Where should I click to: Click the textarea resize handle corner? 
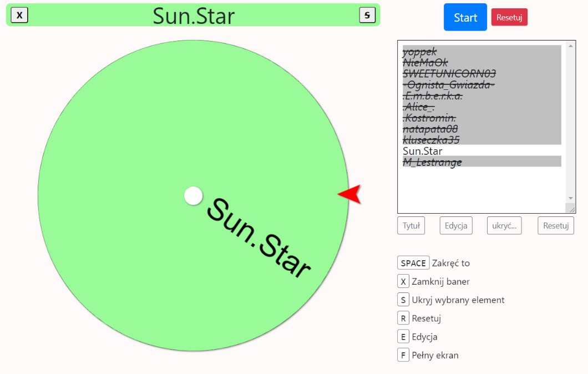coord(571,208)
